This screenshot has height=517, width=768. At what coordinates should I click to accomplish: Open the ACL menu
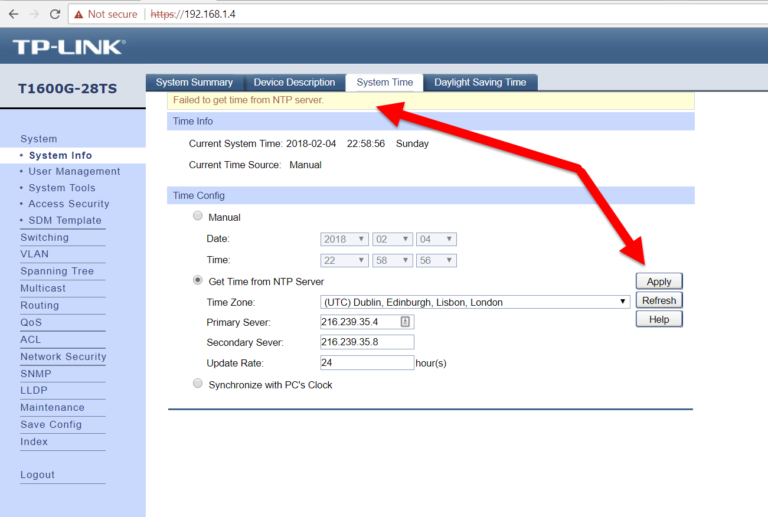pos(30,339)
